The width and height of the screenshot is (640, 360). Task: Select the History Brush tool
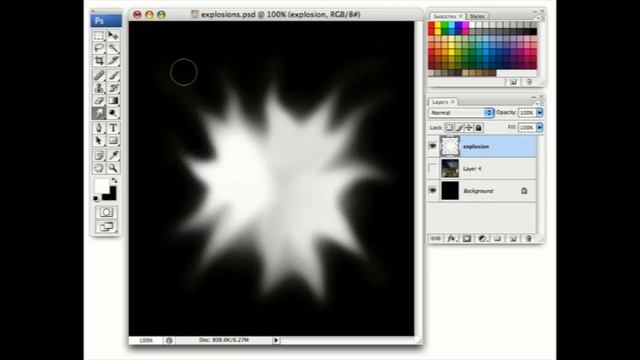pos(113,88)
